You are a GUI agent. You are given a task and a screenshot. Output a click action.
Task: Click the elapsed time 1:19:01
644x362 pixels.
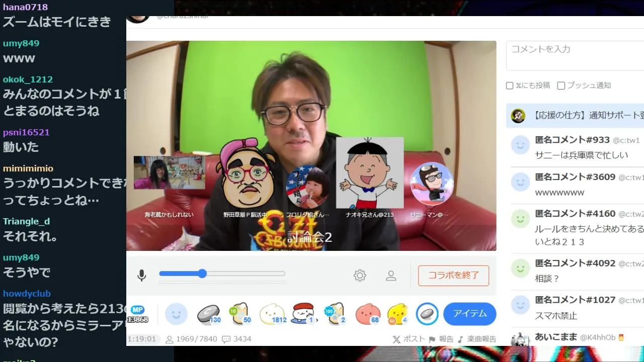click(x=141, y=339)
